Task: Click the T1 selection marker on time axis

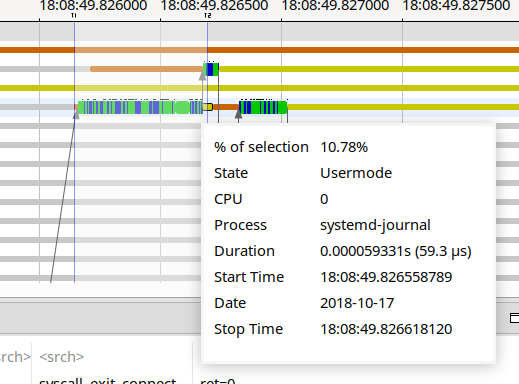Action: (x=74, y=15)
